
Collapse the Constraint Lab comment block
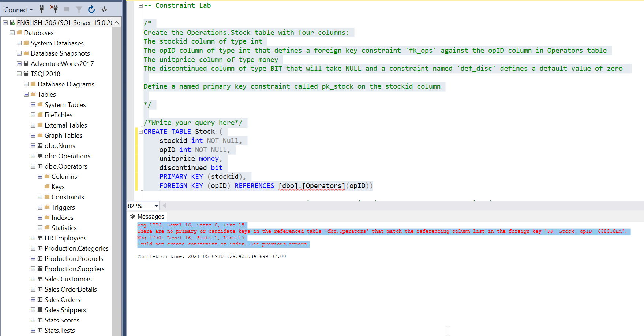tap(141, 5)
